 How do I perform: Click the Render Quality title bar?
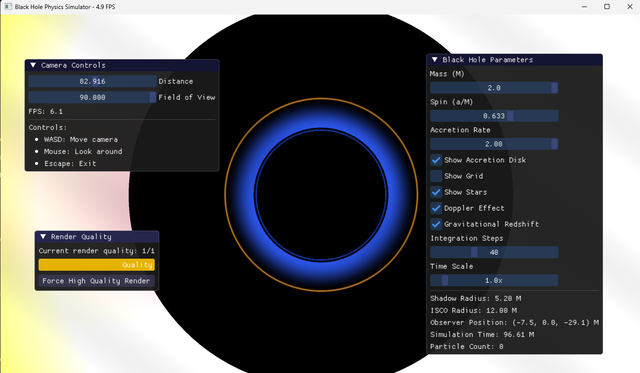click(x=97, y=237)
